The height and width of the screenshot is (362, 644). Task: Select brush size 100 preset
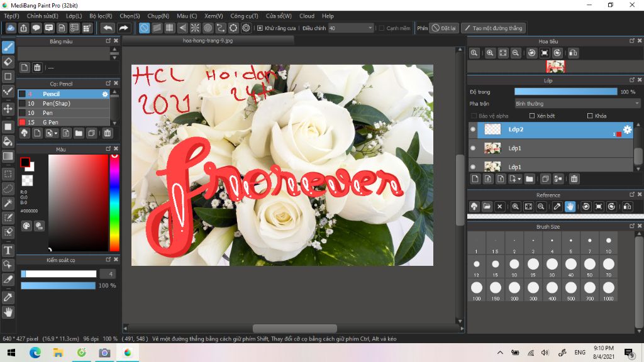click(x=477, y=290)
